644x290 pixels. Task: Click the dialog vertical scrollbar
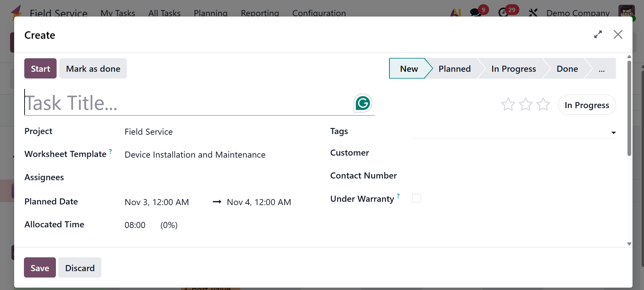629,108
